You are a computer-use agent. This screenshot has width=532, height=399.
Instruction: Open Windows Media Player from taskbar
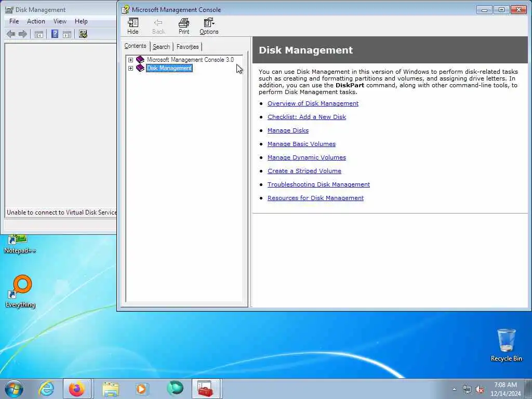(142, 389)
